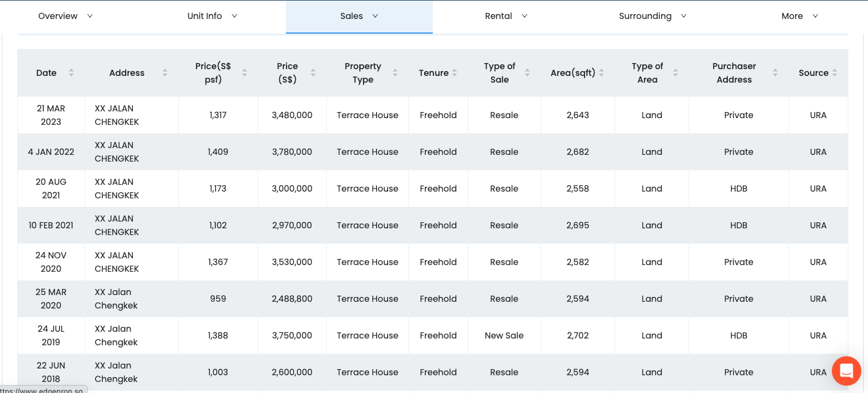868x393 pixels.
Task: Click the Type of Area sort arrows
Action: (675, 73)
